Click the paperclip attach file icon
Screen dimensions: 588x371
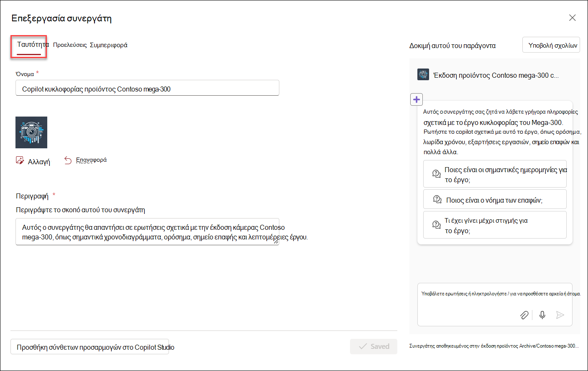[x=524, y=315]
